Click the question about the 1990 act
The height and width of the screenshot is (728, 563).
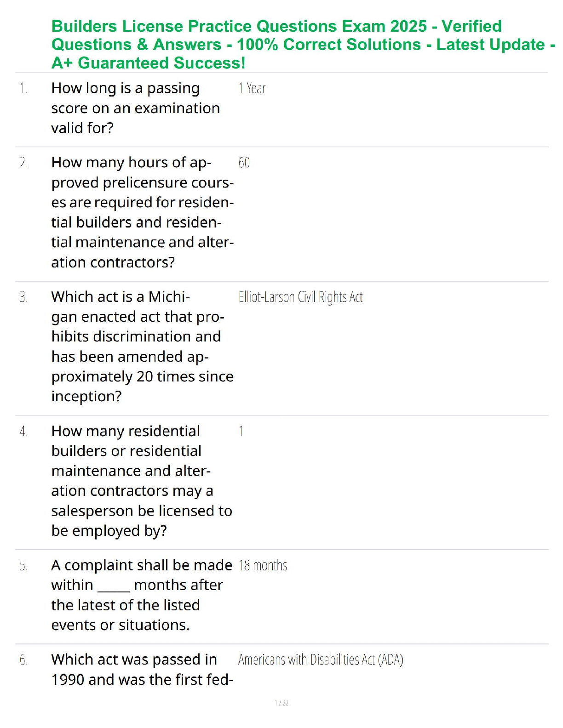click(x=142, y=670)
